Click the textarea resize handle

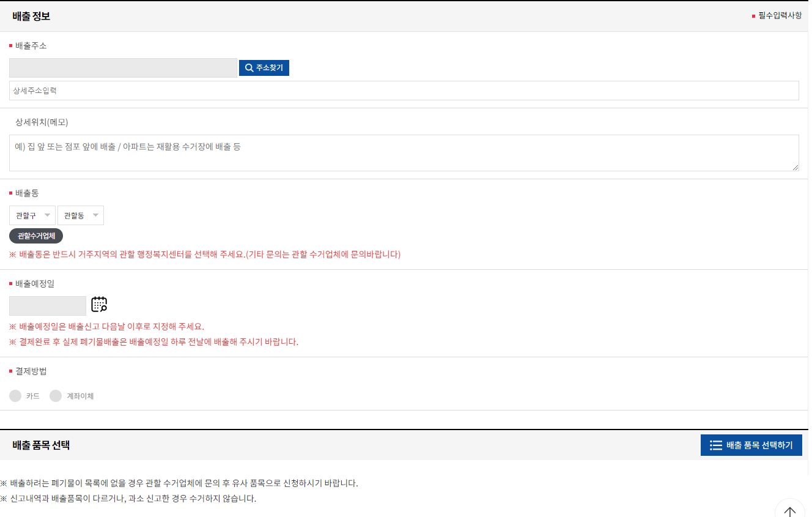click(x=795, y=167)
